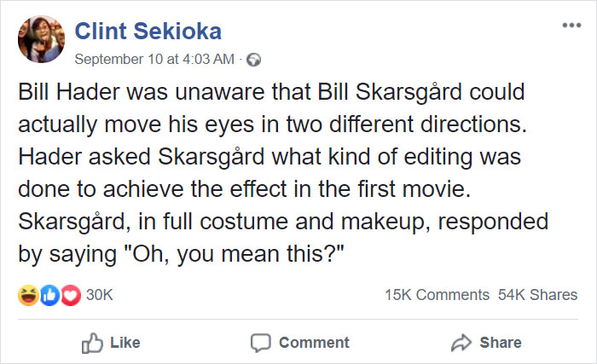The height and width of the screenshot is (364, 597).
Task: Click the speech bubble Comment icon
Action: [260, 342]
